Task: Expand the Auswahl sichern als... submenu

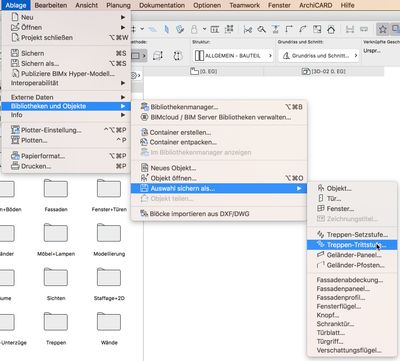Action: [219, 188]
